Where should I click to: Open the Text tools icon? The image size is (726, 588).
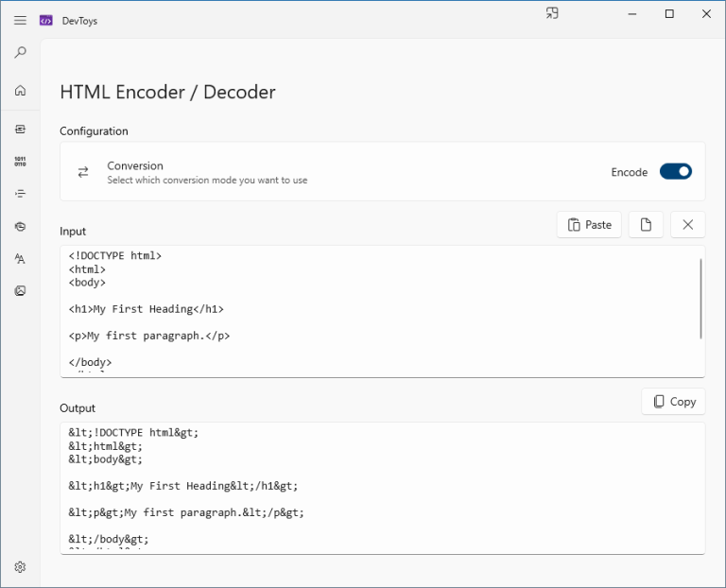[20, 258]
